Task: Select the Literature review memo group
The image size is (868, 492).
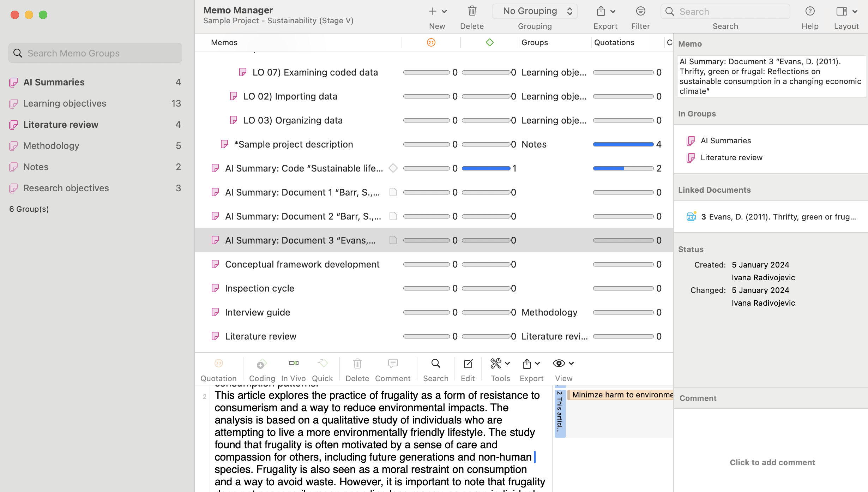Action: [95, 125]
